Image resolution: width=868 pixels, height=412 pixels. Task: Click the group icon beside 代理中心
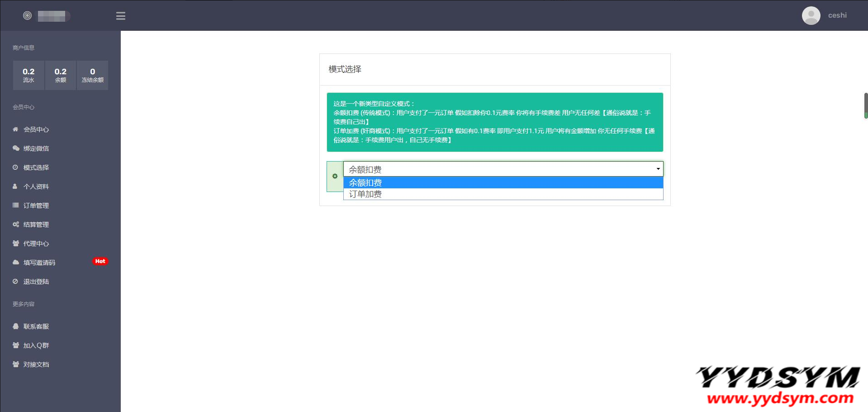click(16, 244)
